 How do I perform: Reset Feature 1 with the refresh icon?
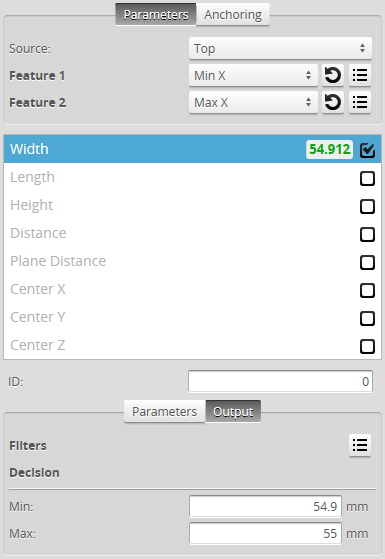point(333,75)
